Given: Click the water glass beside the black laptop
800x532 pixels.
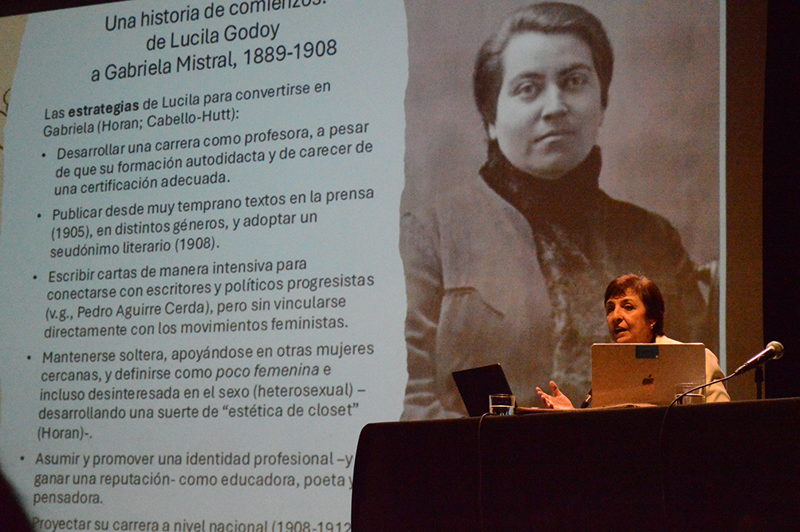Looking at the screenshot, I should (502, 404).
